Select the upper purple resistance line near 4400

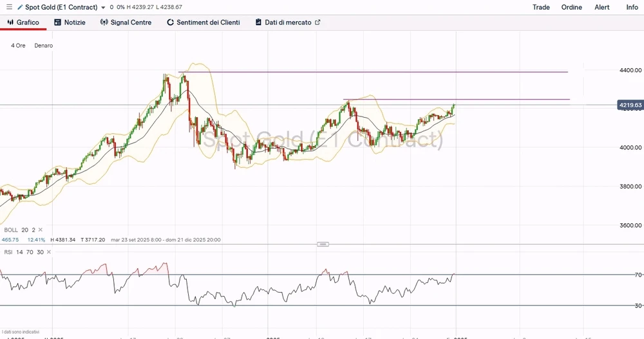point(386,72)
